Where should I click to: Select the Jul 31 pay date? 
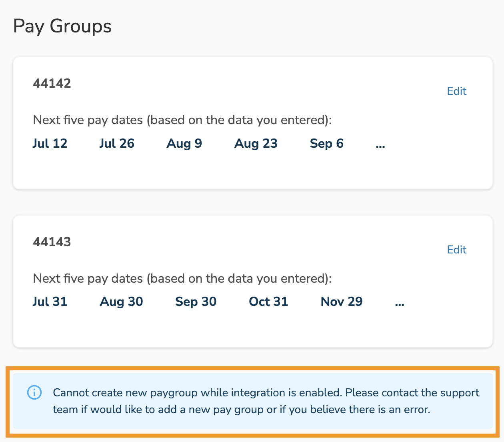point(50,302)
